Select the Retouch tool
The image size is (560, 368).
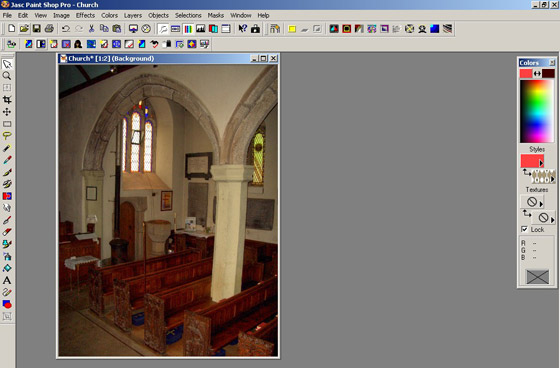click(x=7, y=208)
